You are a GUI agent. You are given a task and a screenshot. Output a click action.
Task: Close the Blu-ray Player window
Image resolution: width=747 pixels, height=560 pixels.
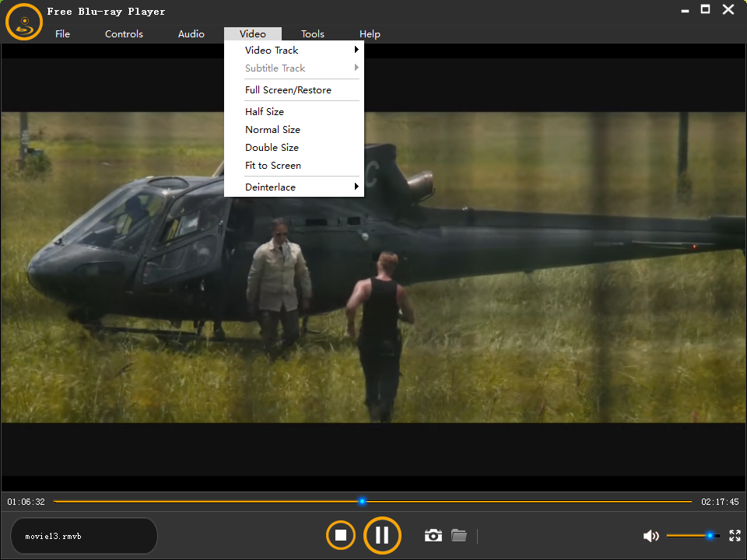tap(728, 9)
